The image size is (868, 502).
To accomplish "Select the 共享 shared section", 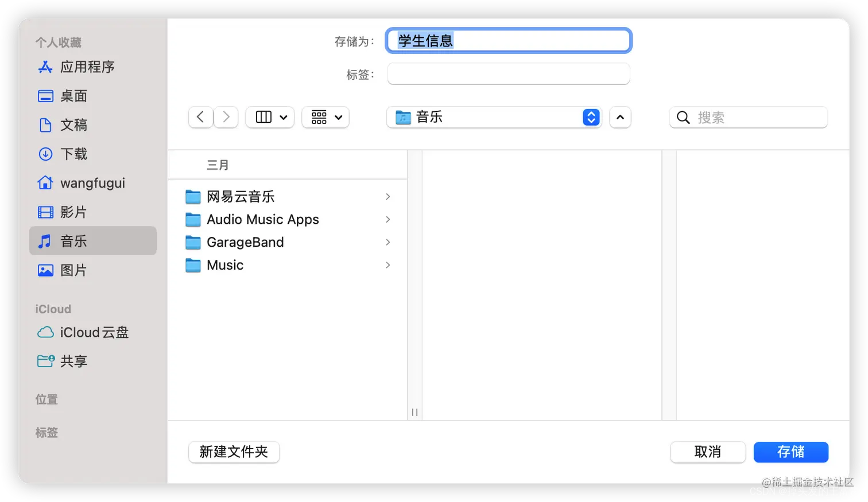I will coord(73,361).
